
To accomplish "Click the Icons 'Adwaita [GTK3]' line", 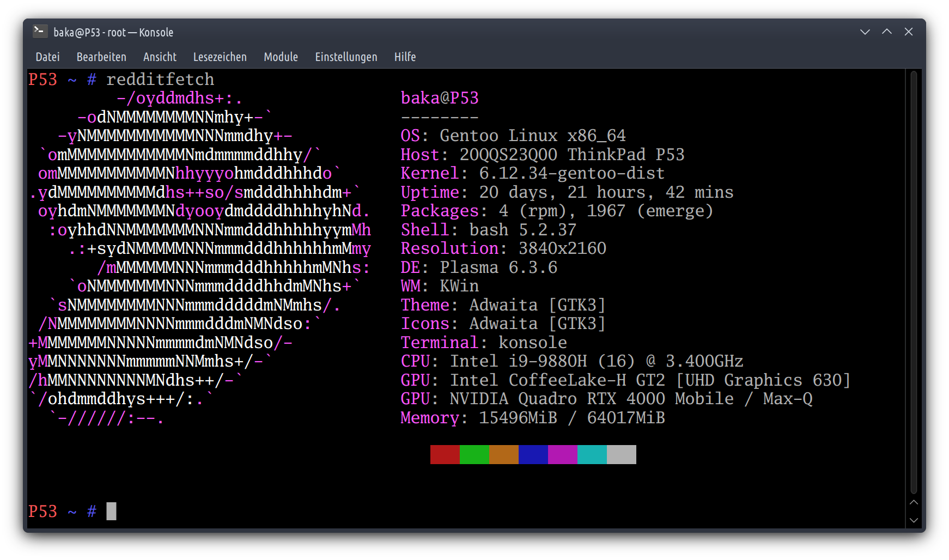I will (503, 324).
